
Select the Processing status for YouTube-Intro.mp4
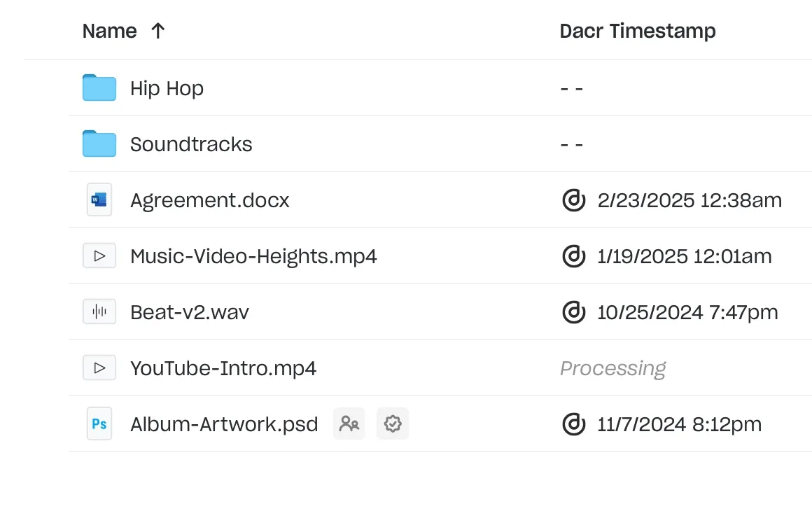point(612,368)
